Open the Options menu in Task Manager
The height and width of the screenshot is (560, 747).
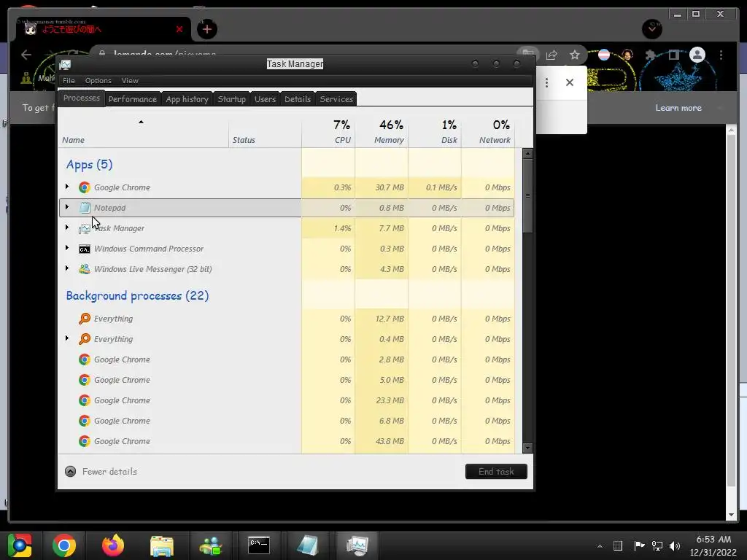98,80
